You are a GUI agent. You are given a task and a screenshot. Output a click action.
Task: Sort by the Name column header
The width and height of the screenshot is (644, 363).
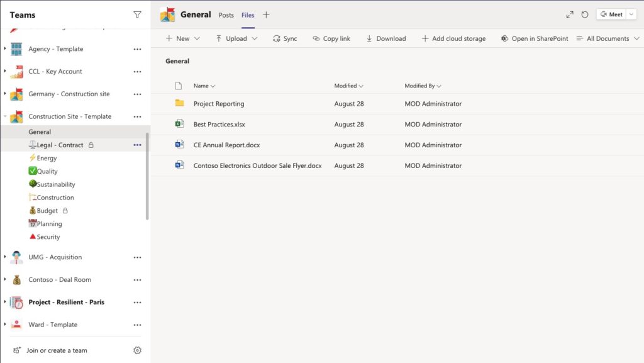pyautogui.click(x=204, y=86)
